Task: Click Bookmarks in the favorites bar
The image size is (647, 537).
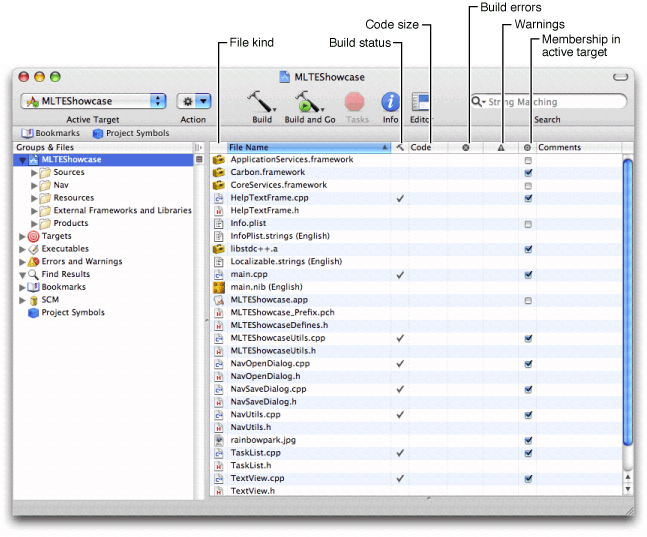Action: pos(50,132)
